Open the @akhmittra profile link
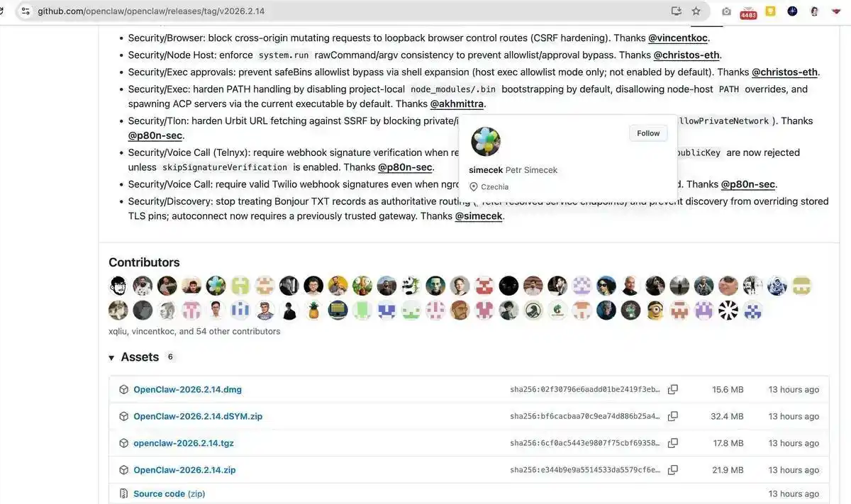 pos(457,103)
